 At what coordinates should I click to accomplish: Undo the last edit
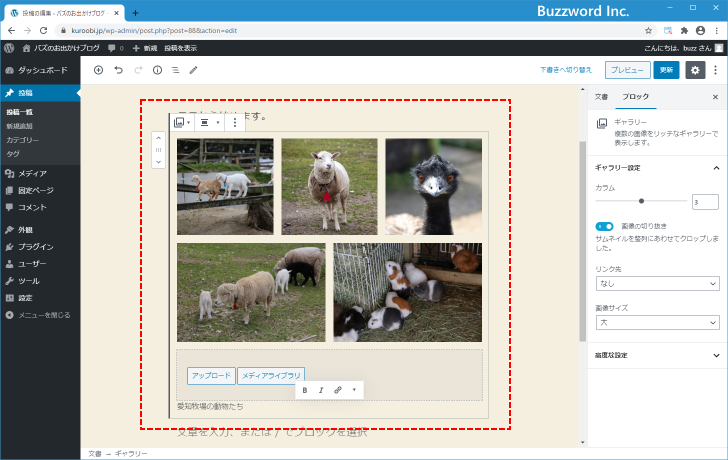tap(118, 70)
